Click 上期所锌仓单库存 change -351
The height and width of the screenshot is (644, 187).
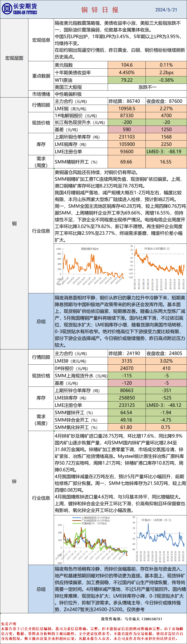(166, 390)
